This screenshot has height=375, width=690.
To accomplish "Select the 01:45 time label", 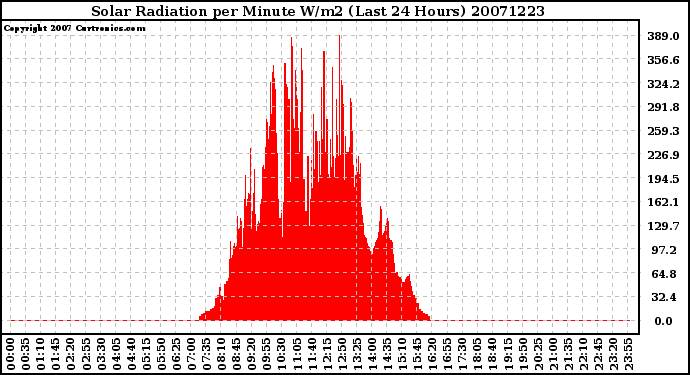I will click(56, 354).
